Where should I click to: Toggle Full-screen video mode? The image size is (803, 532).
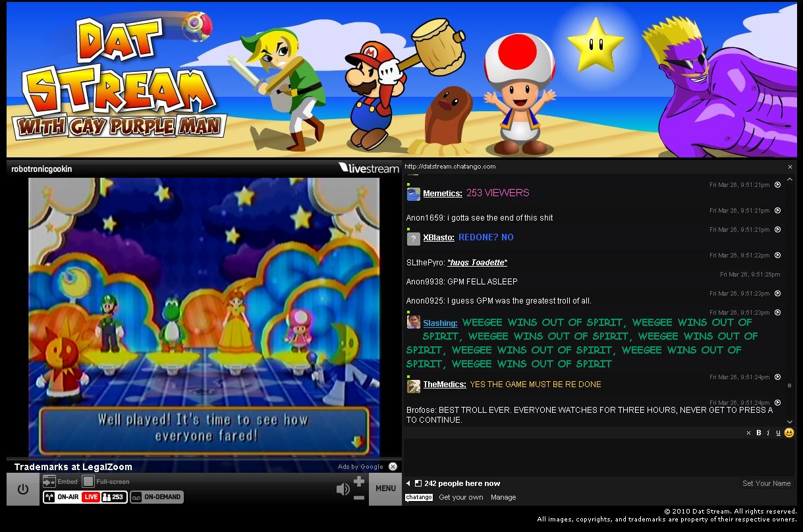tap(88, 481)
